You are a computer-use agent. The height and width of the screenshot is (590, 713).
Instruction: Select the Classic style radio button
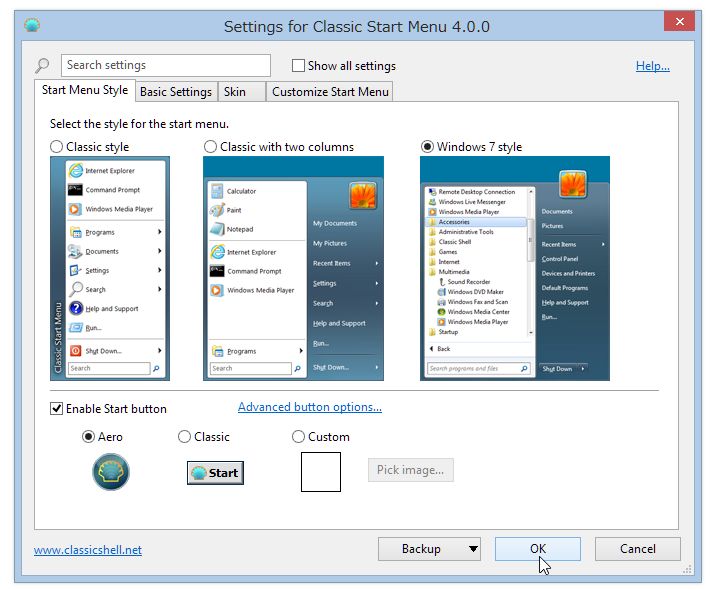(x=56, y=147)
